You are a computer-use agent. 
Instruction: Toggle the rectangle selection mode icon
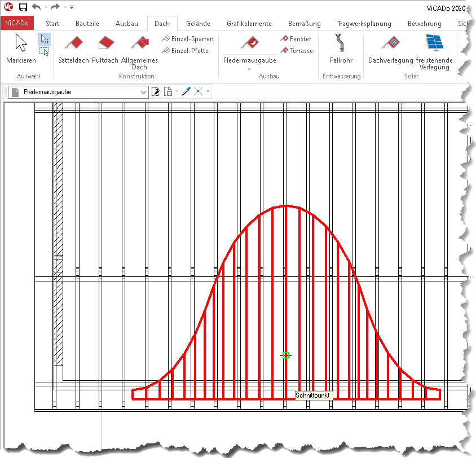pyautogui.click(x=45, y=51)
